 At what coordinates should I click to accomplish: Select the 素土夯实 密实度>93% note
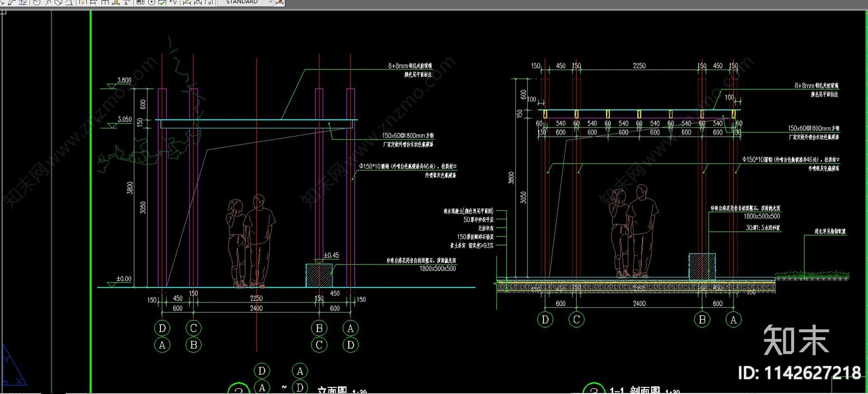(472, 246)
